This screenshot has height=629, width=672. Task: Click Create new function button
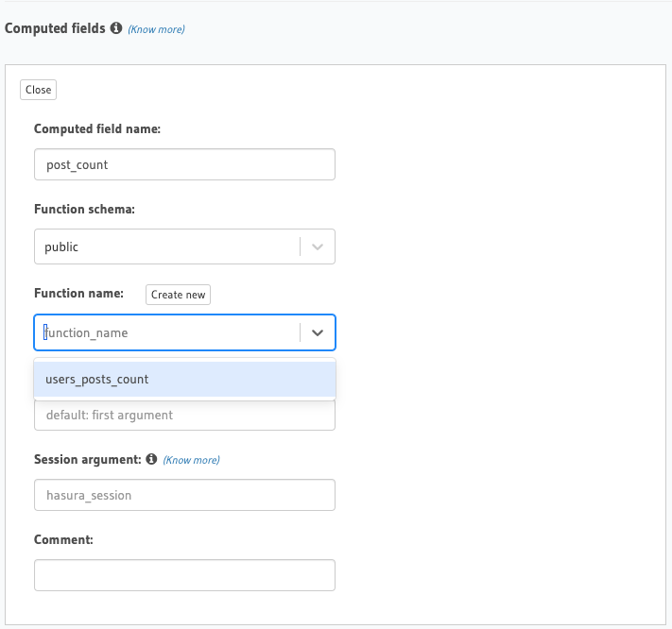[x=178, y=295]
